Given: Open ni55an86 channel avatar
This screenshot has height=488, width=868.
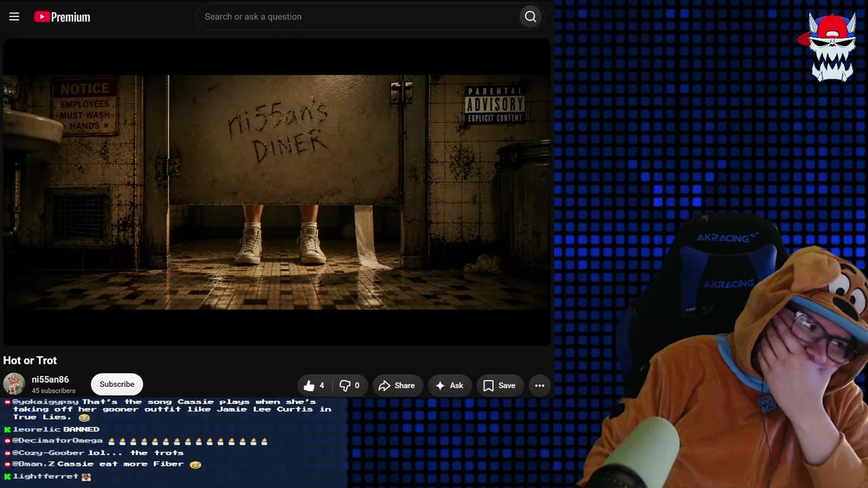Looking at the screenshot, I should [14, 384].
